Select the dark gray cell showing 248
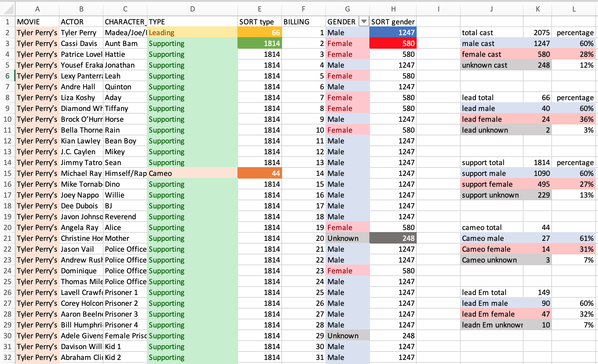Screen dimensions: 598x364 tap(393, 238)
